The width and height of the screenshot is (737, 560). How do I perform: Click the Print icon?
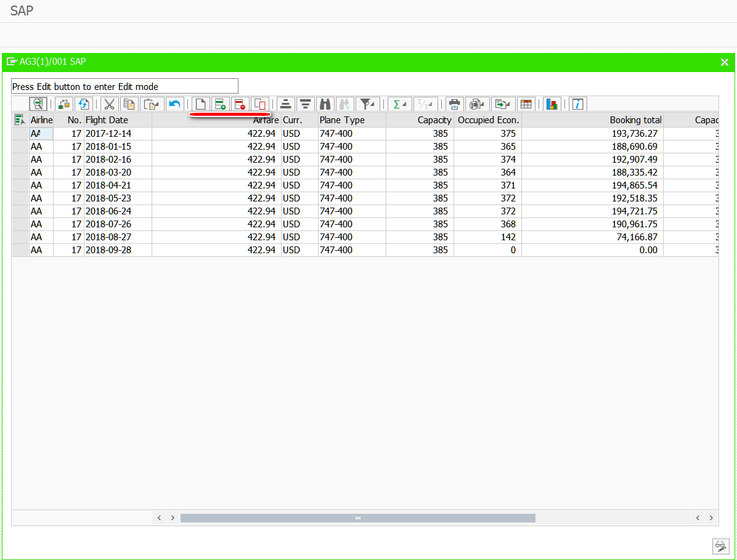(x=454, y=104)
